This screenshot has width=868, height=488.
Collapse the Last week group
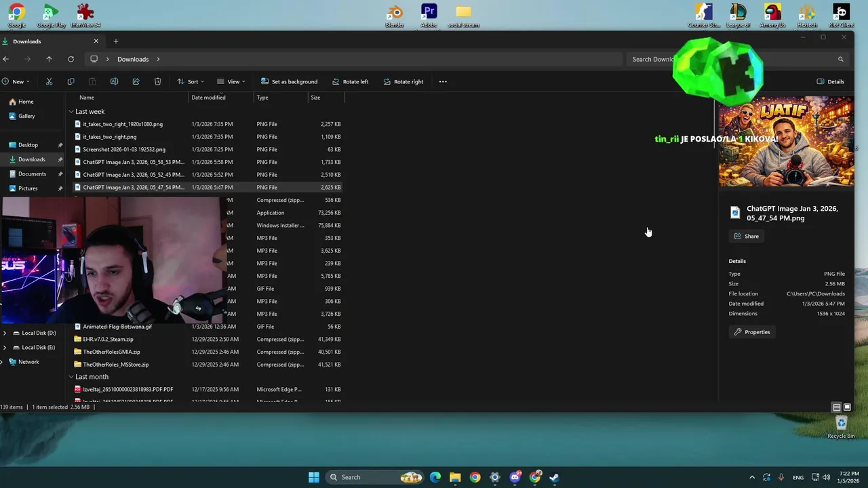coord(71,111)
